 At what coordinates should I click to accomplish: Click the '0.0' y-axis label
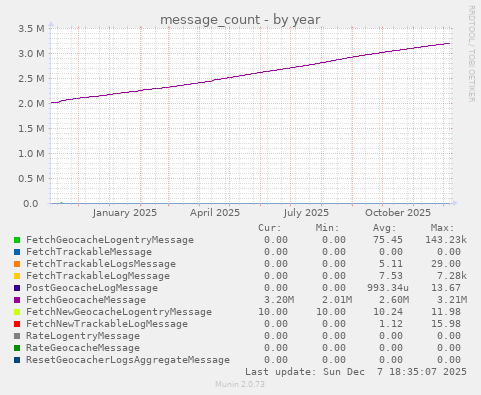tap(31, 204)
